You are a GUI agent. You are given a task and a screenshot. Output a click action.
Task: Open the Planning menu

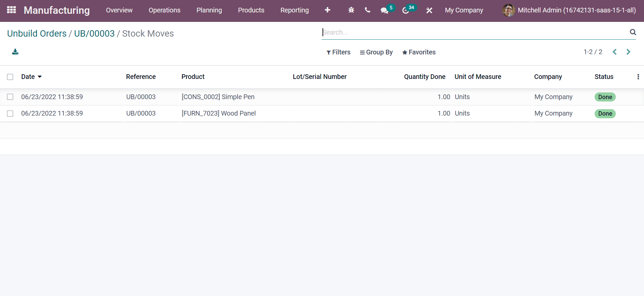209,10
